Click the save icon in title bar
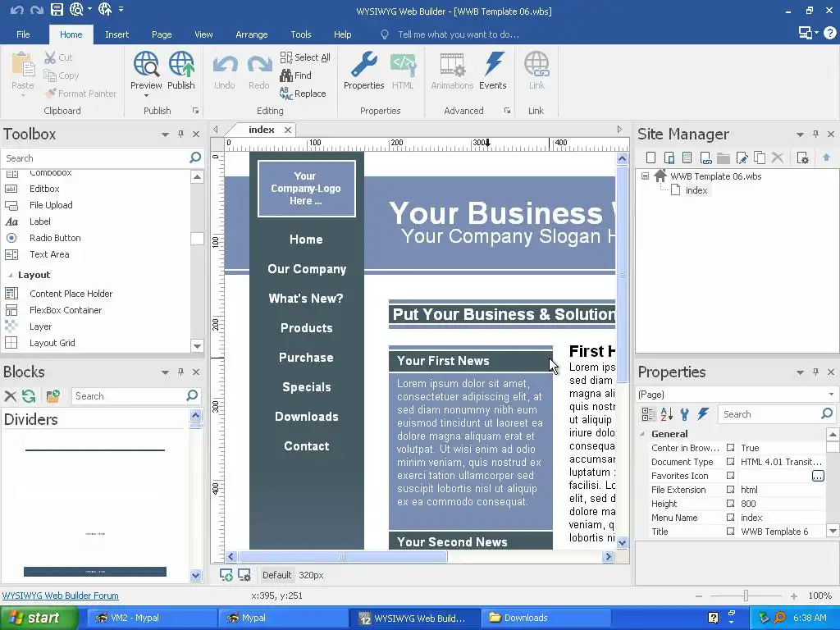Screen dimensions: 840x630 click(x=57, y=10)
